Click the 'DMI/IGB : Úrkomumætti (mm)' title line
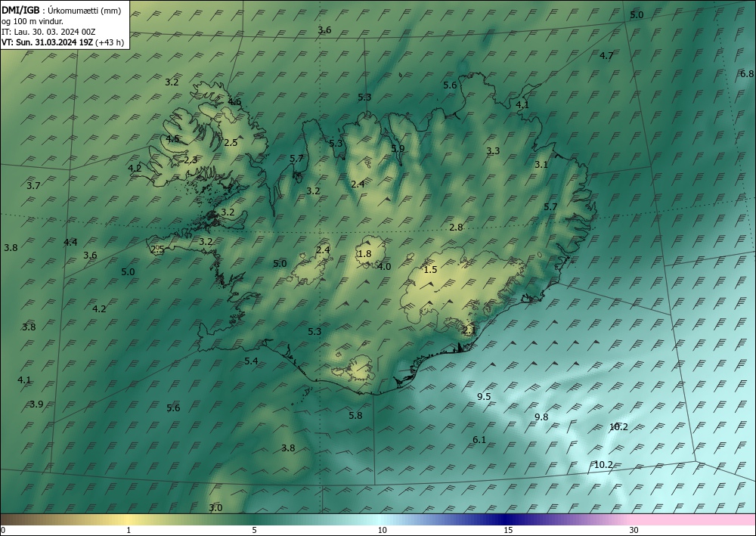This screenshot has height=536, width=756. click(x=61, y=10)
